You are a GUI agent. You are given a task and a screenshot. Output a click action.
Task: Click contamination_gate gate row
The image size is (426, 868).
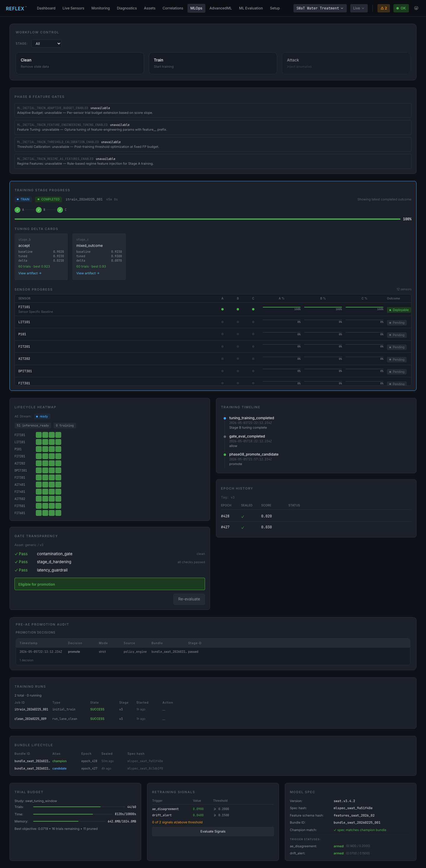(110, 554)
